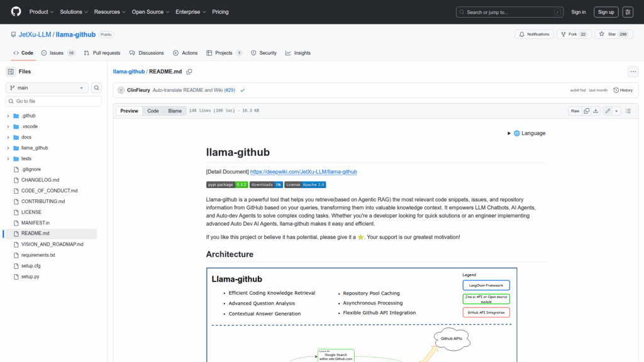The image size is (644, 362).
Task: Download the raw README file
Action: [x=596, y=111]
